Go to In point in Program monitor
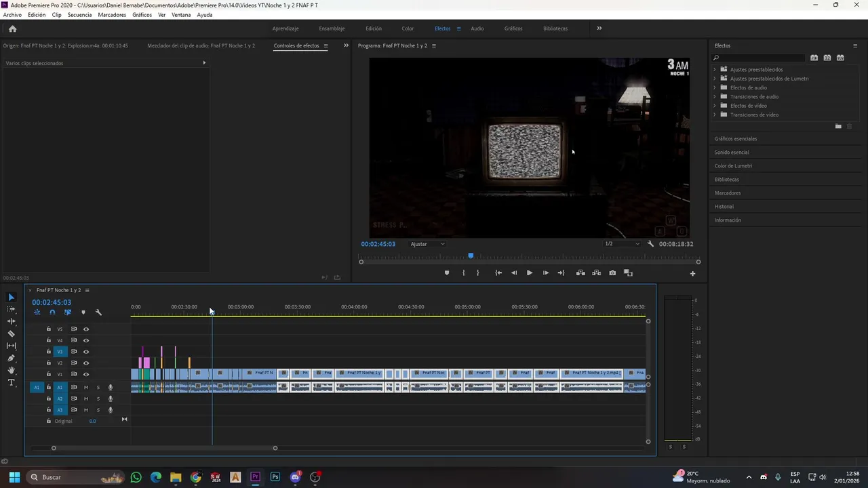Image resolution: width=868 pixels, height=488 pixels. 498,273
